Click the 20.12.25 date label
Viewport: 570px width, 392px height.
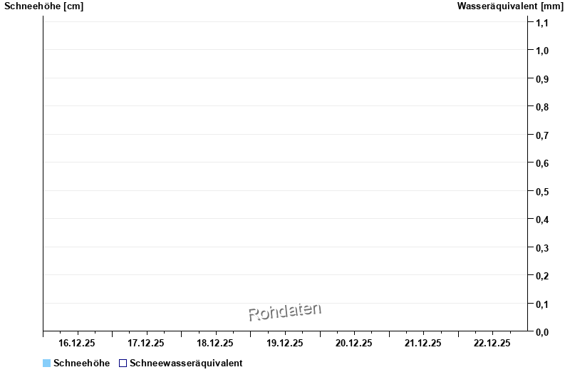(x=354, y=343)
